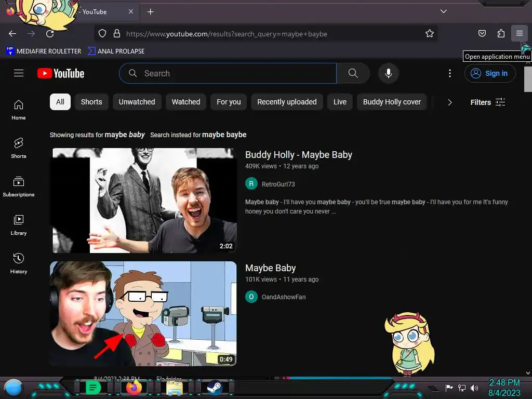Reload the current YouTube page
The width and height of the screenshot is (532, 399).
tap(50, 34)
